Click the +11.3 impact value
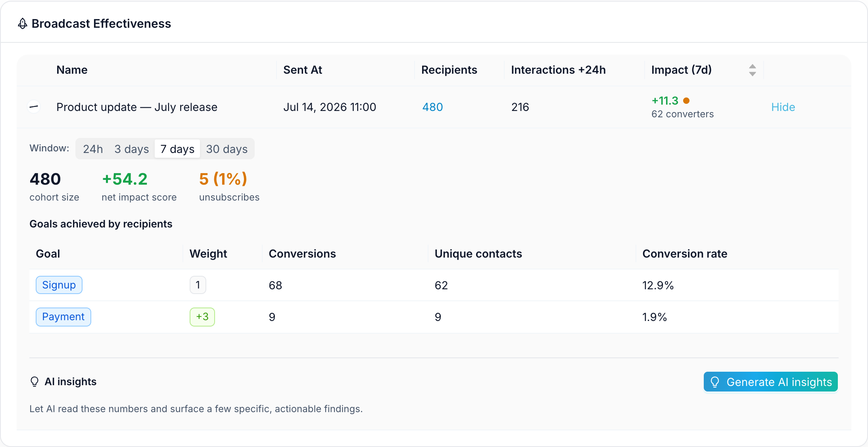868x447 pixels. [x=665, y=101]
